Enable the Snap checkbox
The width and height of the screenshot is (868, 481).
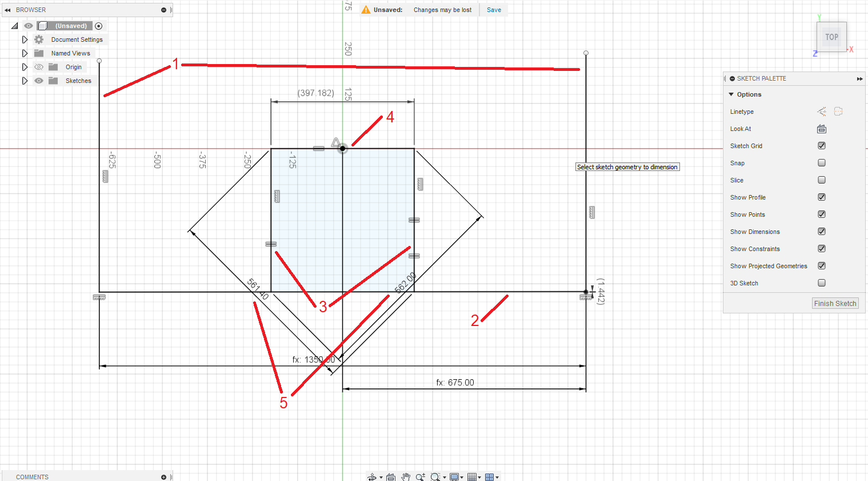click(x=822, y=163)
